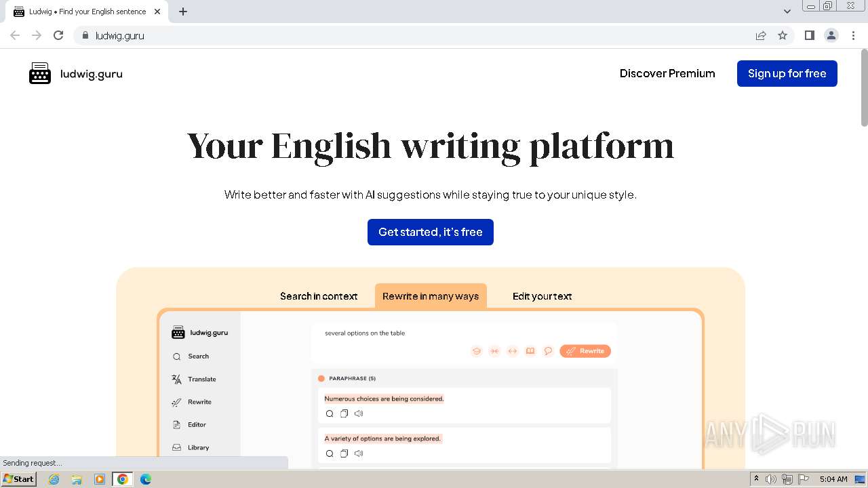
Task: Open a new browser tab
Action: coord(183,12)
